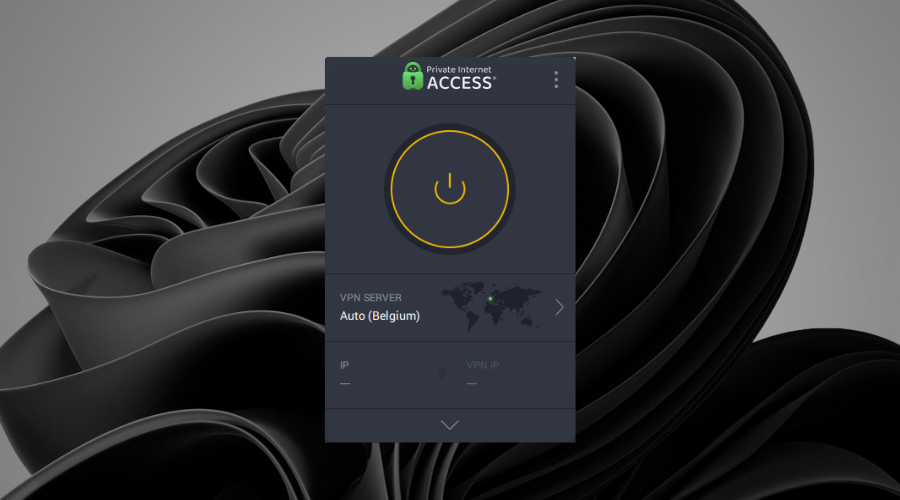The image size is (900, 500).
Task: Click the world map thumbnail
Action: (x=492, y=306)
